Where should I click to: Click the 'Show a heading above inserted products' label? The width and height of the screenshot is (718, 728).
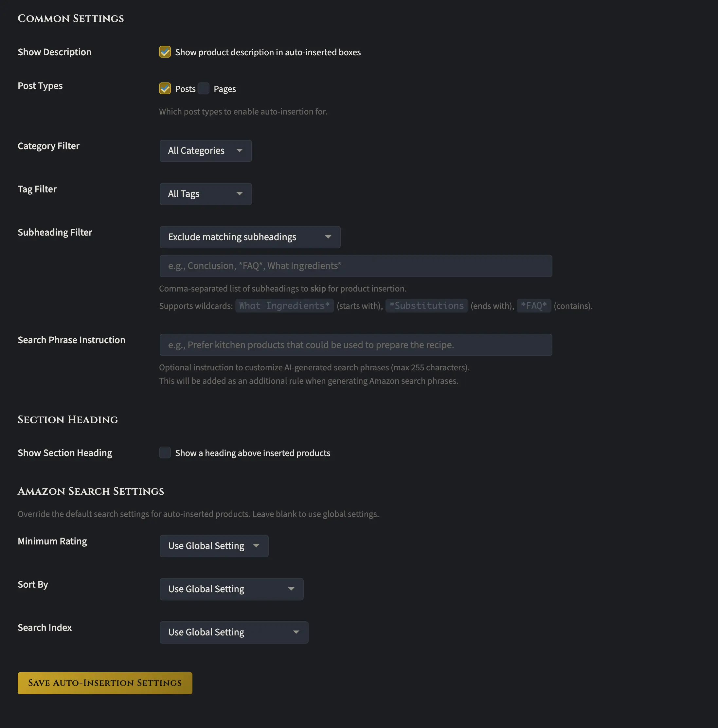coord(253,453)
